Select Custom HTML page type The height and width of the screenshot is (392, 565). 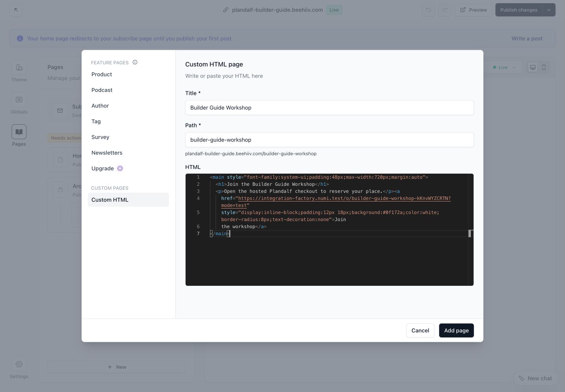(128, 200)
